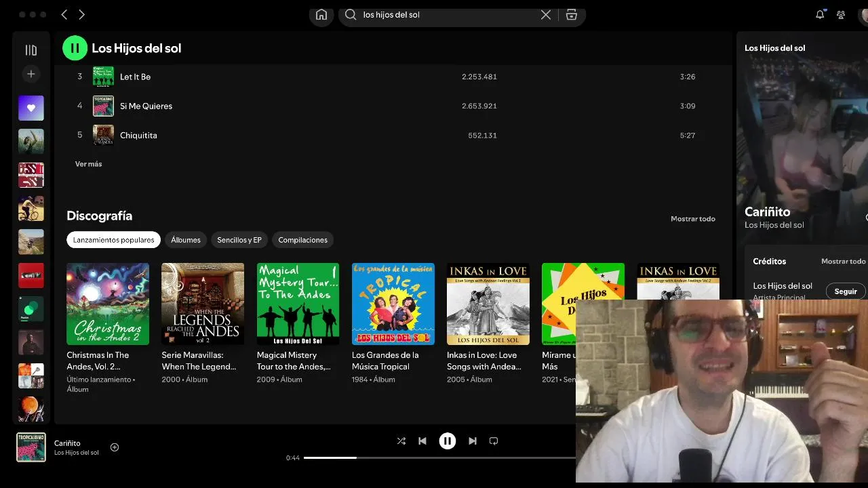Click Inkas in Love title link
868x488 pixels.
[x=484, y=361]
